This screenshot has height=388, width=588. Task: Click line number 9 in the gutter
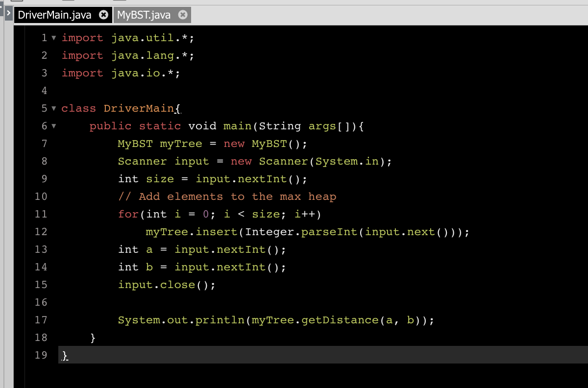44,179
